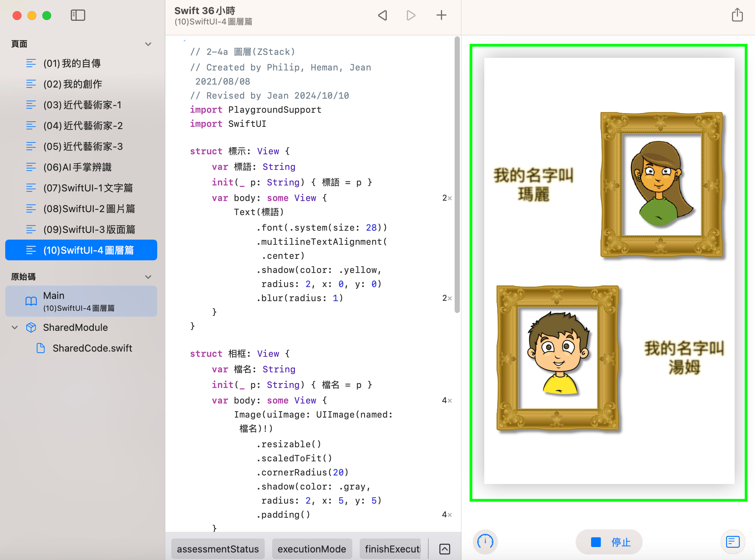Click the execution speed timer icon
The image size is (755, 560).
(485, 542)
